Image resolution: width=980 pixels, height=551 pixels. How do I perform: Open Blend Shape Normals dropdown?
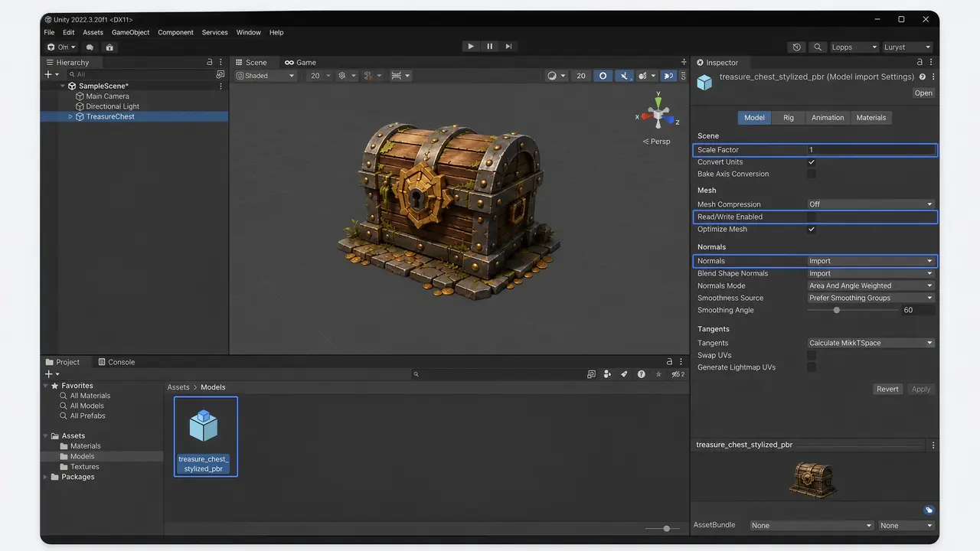871,273
